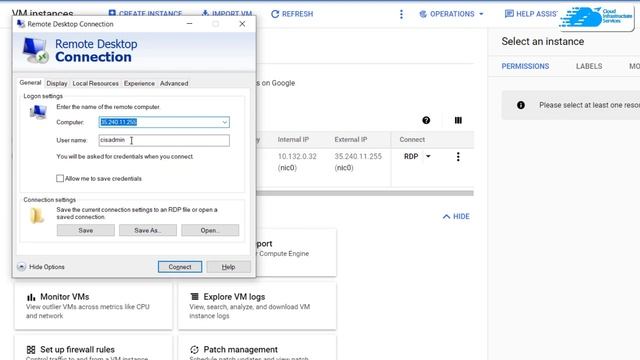The height and width of the screenshot is (360, 640).
Task: Switch to the Labels tab
Action: 589,66
